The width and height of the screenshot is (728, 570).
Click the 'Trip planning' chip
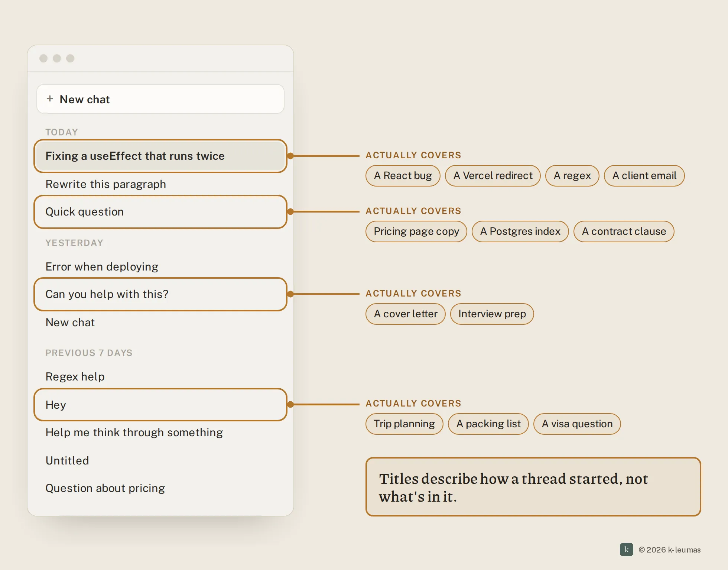tap(404, 424)
